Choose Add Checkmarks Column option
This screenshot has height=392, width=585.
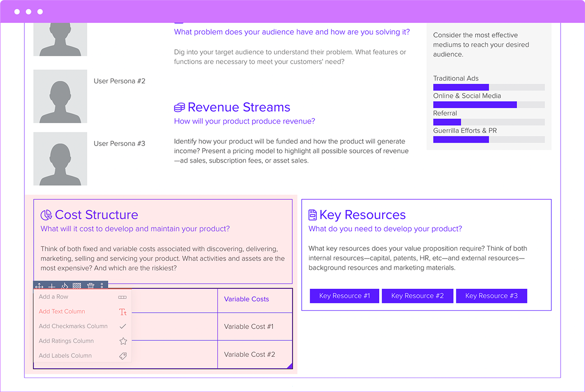point(73,326)
